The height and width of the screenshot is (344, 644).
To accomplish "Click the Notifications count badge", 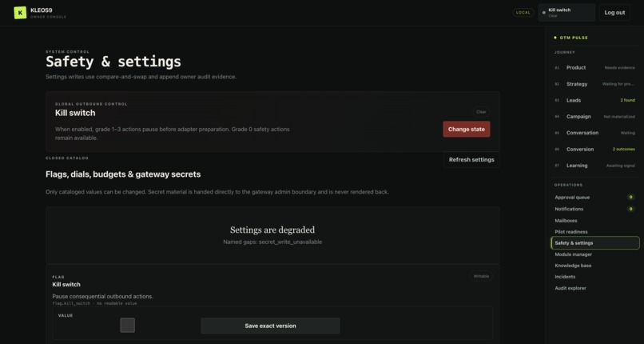I will (x=630, y=209).
